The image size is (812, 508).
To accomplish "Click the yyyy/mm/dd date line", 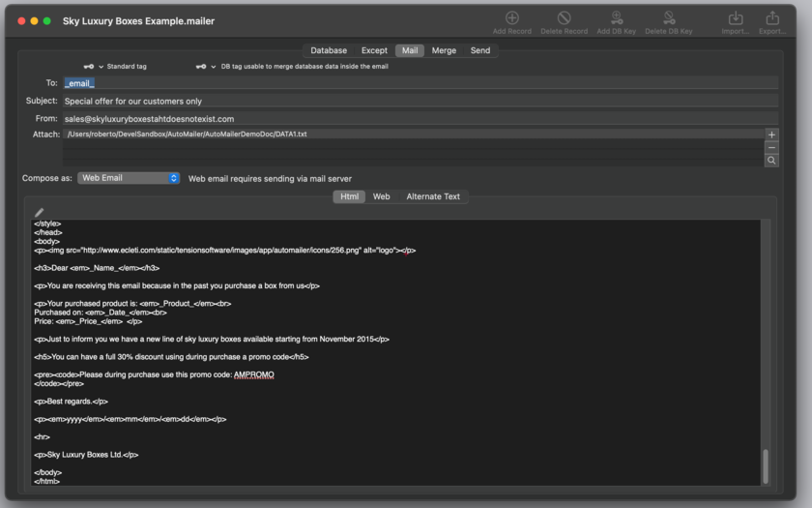I will pos(130,419).
